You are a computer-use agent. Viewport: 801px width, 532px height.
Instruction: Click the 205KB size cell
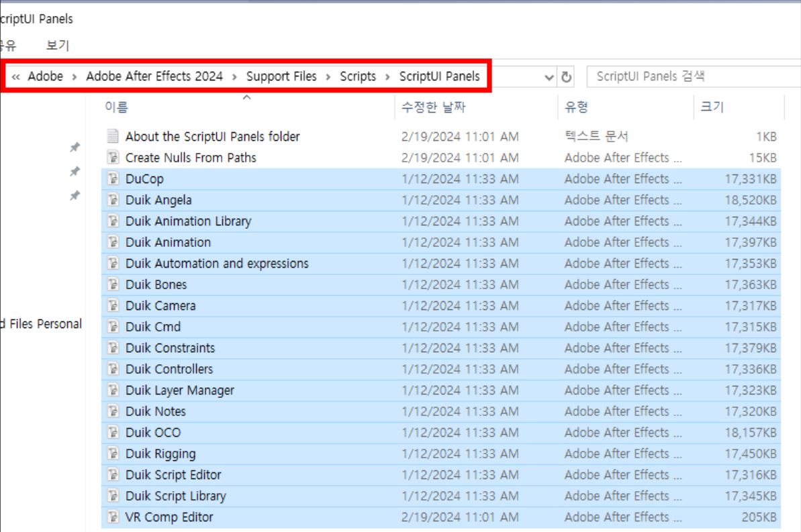point(759,517)
